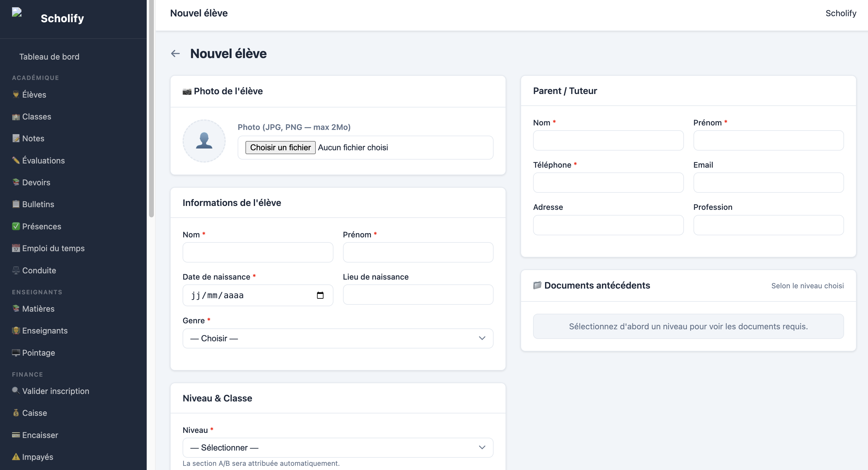Open Présences with the green checkmark icon
The height and width of the screenshot is (470, 868).
pyautogui.click(x=37, y=226)
